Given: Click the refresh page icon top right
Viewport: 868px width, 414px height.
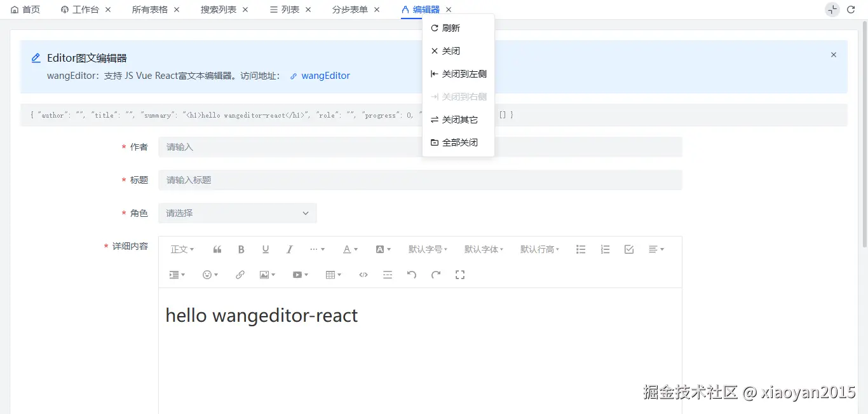Looking at the screenshot, I should 851,10.
